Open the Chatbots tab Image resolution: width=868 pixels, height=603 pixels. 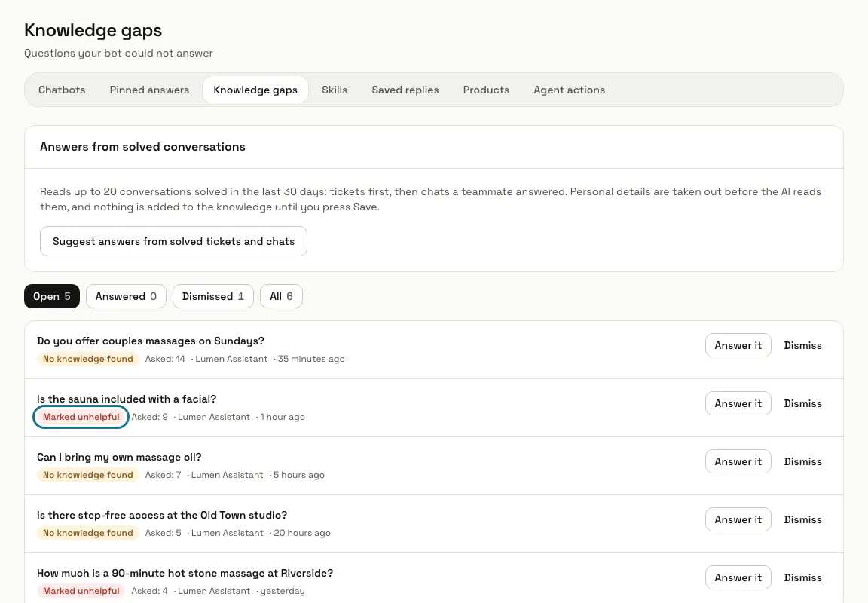coord(62,90)
